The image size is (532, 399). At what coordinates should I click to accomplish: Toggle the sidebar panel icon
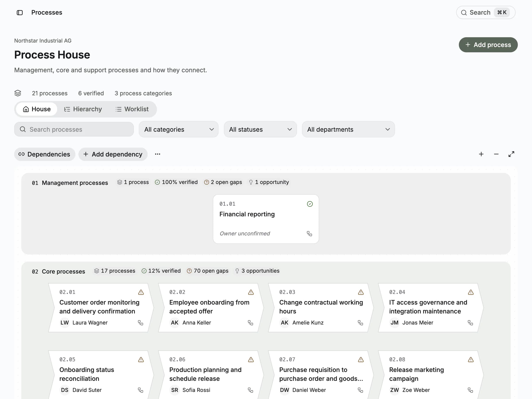tap(20, 12)
